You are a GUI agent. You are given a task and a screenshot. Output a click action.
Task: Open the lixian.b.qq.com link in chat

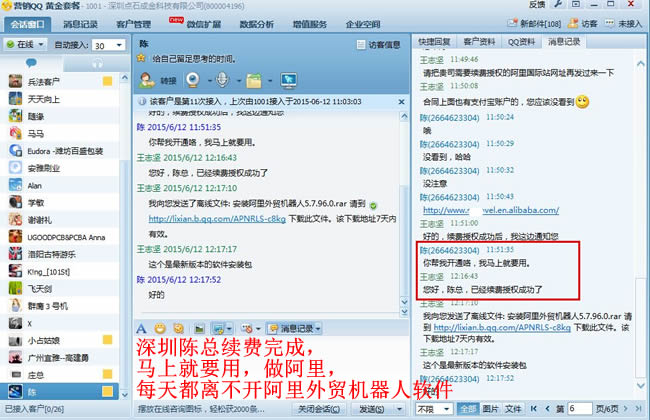(217, 219)
